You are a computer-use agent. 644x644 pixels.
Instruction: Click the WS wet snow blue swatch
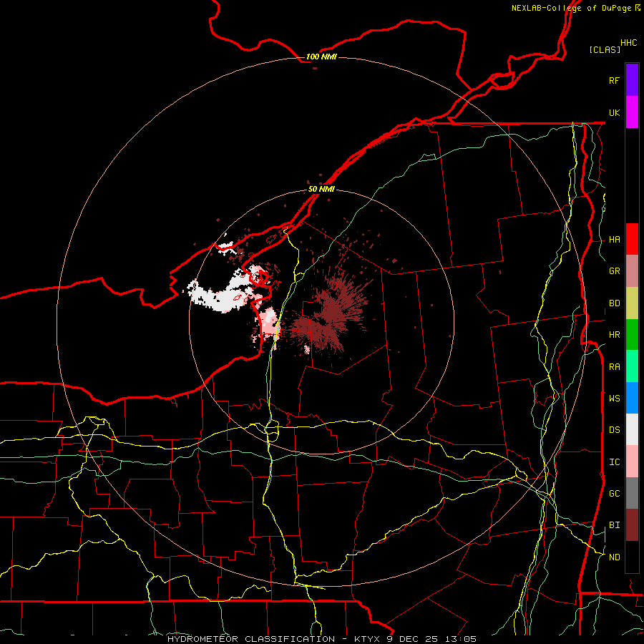(632, 398)
